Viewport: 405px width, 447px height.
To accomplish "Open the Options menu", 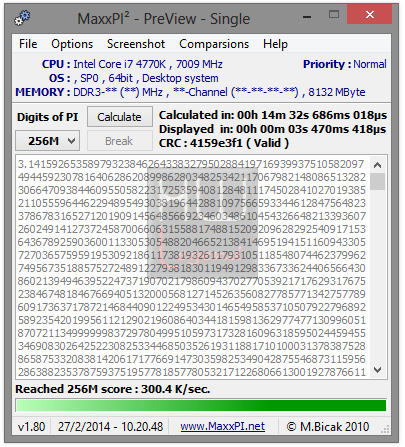I will (72, 44).
